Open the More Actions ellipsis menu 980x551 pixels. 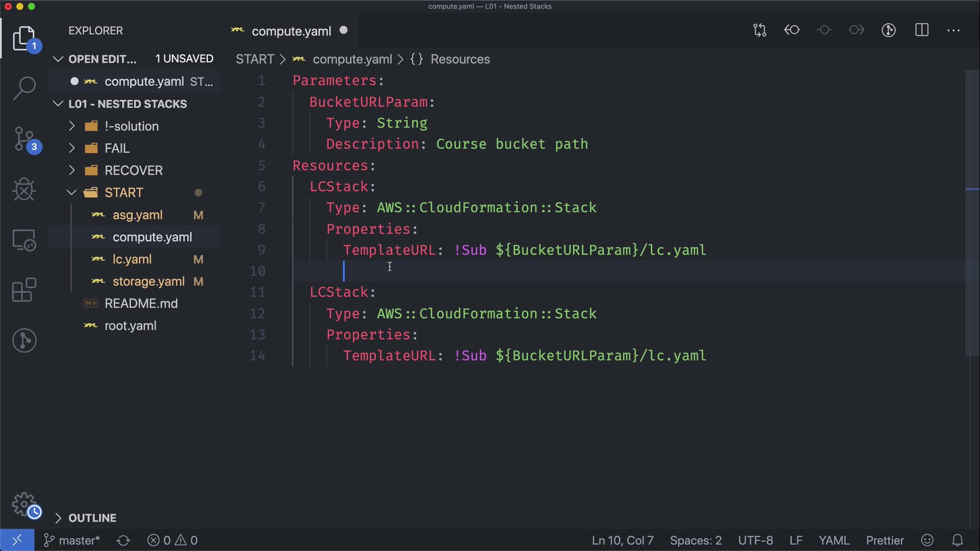953,30
